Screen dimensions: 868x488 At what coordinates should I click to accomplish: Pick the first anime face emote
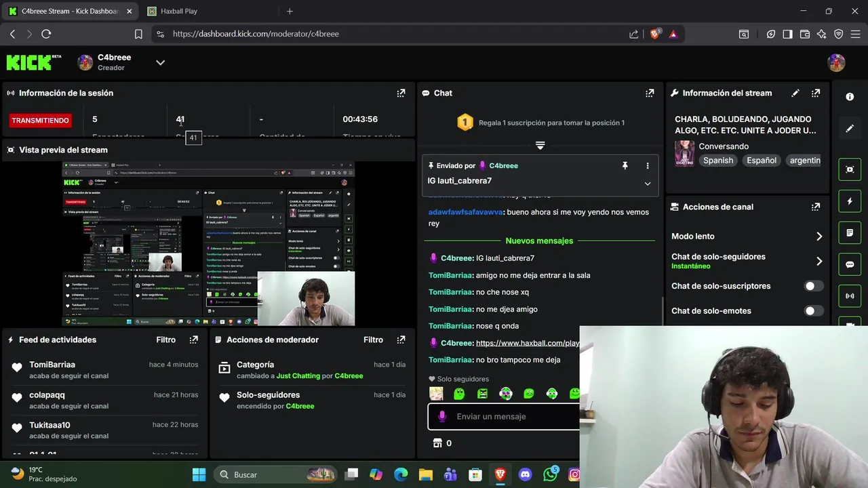coord(436,393)
